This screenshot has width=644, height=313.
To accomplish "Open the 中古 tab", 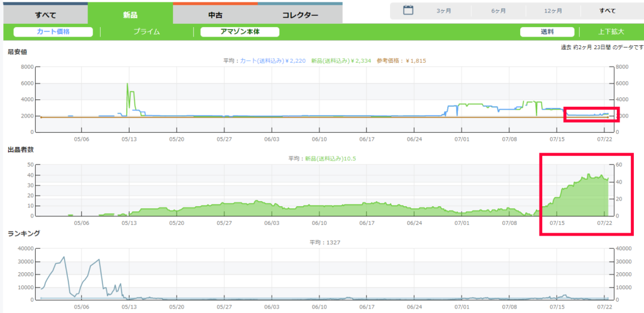I will 214,14.
